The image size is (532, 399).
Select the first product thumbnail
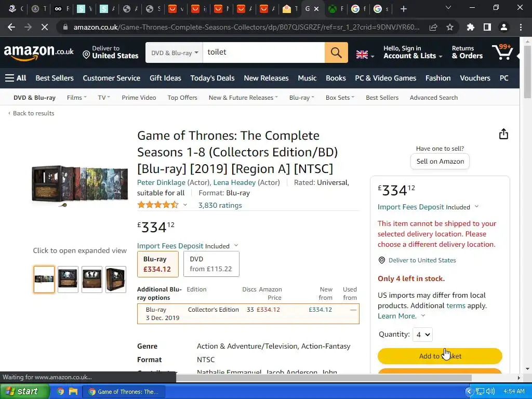pyautogui.click(x=44, y=280)
